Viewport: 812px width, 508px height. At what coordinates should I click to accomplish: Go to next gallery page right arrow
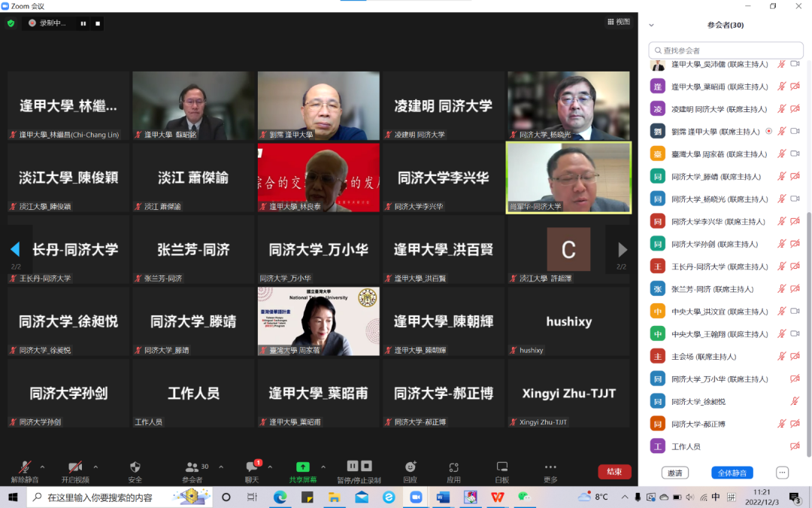622,249
